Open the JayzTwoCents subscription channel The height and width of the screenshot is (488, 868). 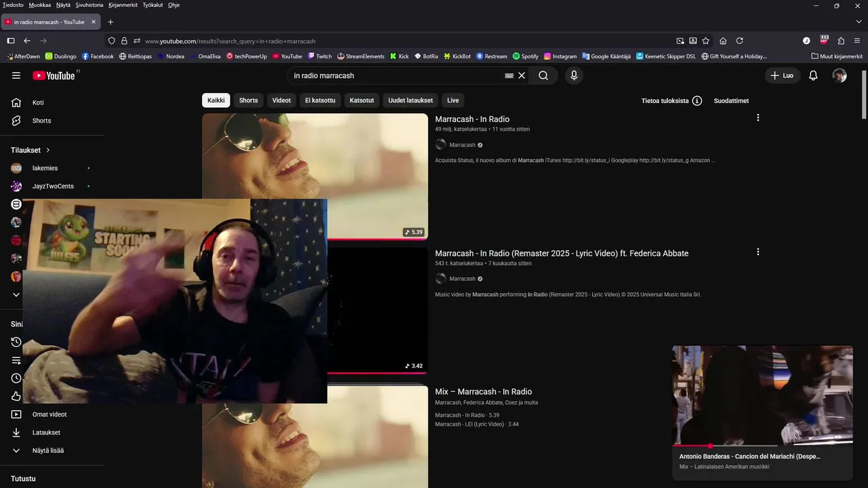click(52, 186)
